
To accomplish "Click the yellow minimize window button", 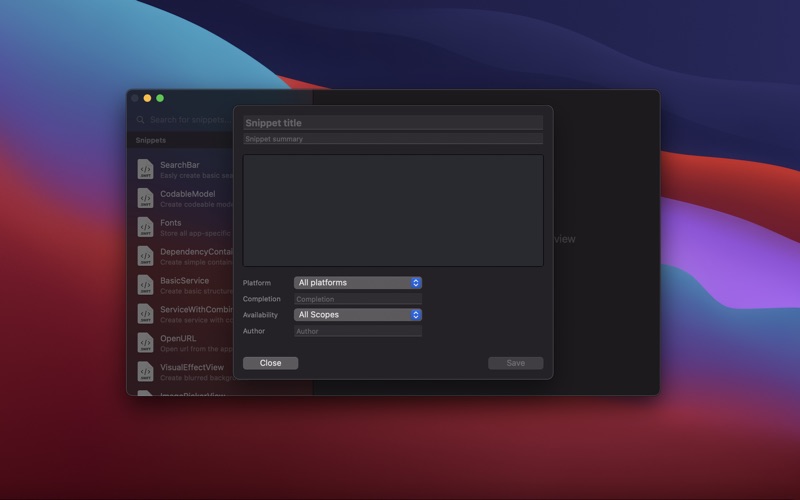I will coord(147,98).
